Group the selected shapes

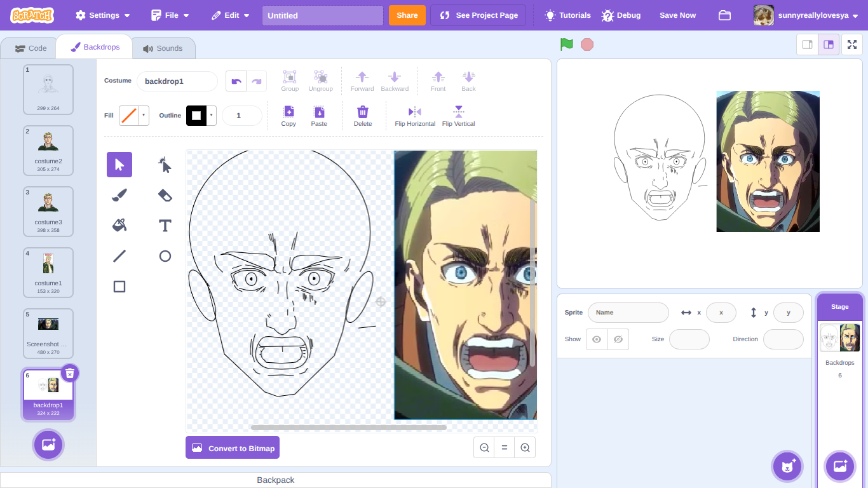[x=290, y=81]
